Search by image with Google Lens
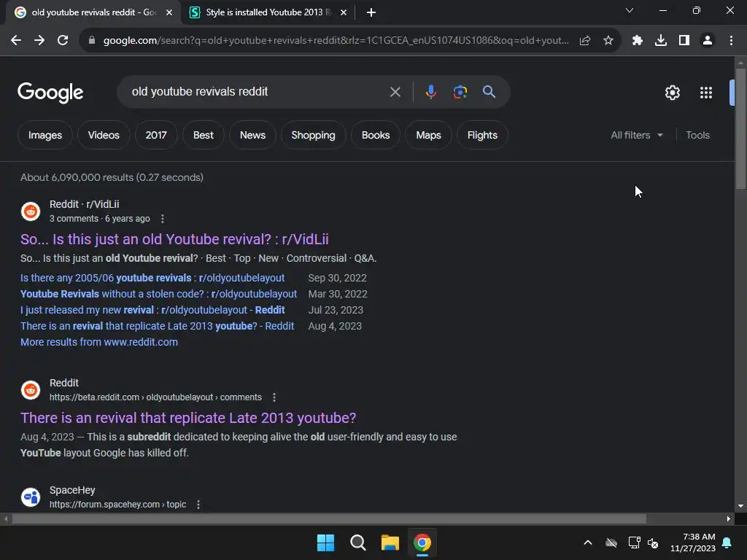The image size is (747, 560). (460, 92)
